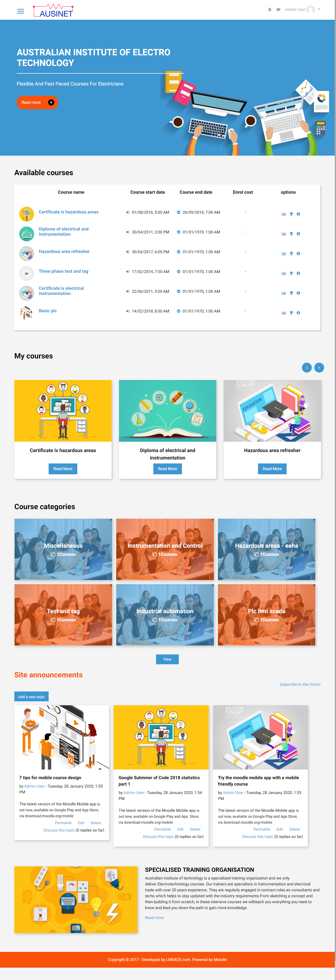The height and width of the screenshot is (980, 336).
Task: Open the notifications bell icon
Action: [270, 9]
